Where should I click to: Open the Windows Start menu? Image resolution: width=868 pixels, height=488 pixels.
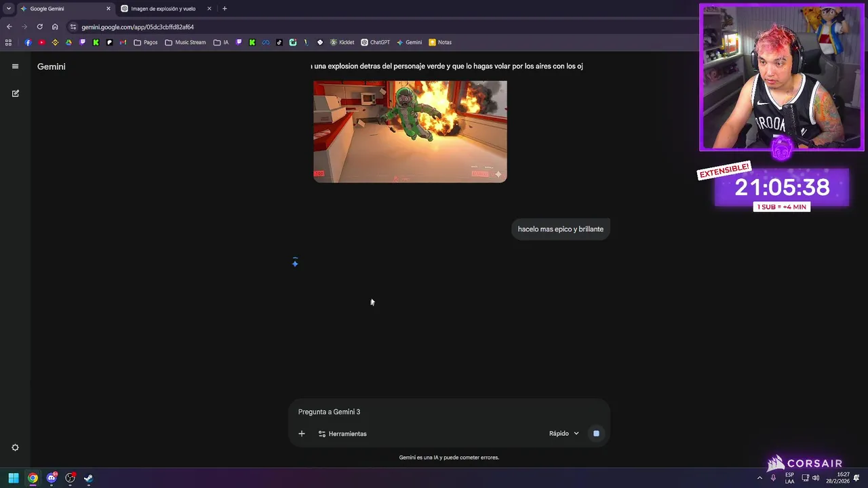click(14, 478)
